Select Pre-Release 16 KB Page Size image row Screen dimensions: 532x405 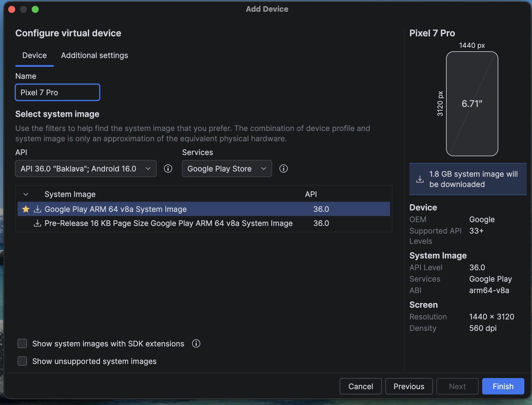tap(204, 223)
